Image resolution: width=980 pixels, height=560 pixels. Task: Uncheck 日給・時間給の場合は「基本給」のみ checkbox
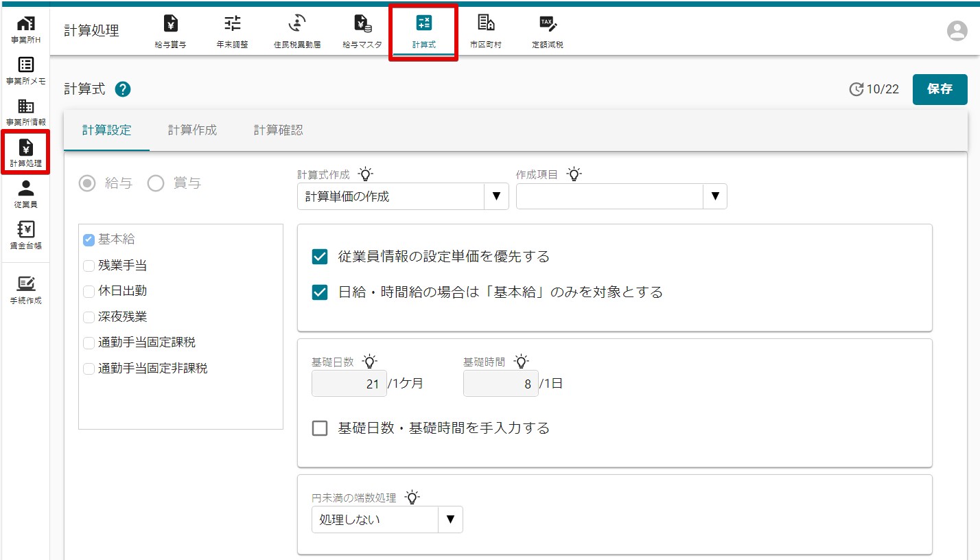(x=320, y=292)
